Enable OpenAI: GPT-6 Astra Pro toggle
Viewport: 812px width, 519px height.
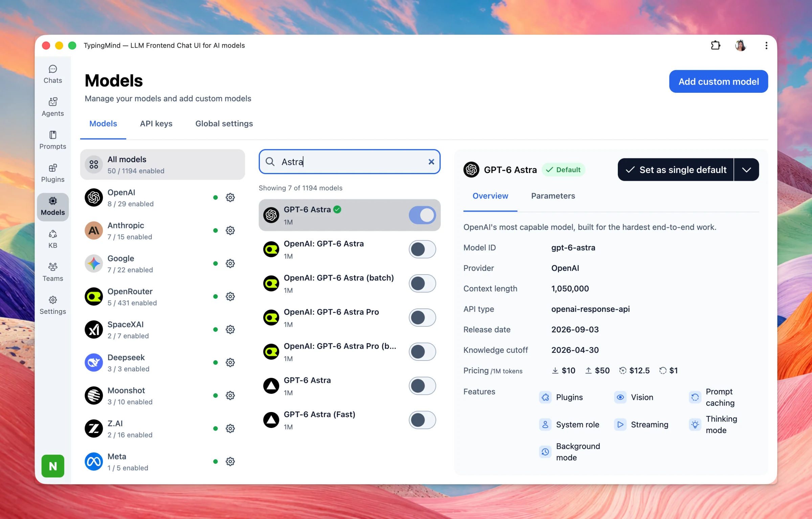[422, 318]
